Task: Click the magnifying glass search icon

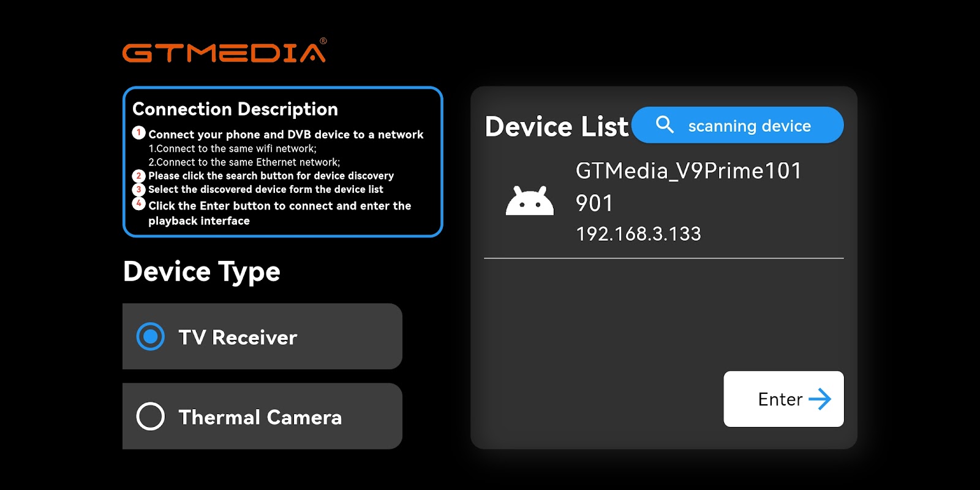Action: [x=665, y=125]
